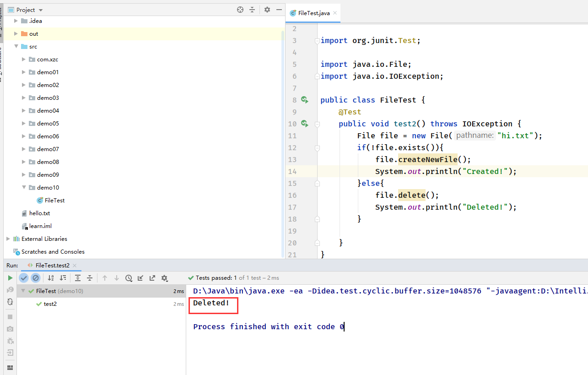Expand the com.xzc package
The height and width of the screenshot is (375, 588).
(24, 59)
